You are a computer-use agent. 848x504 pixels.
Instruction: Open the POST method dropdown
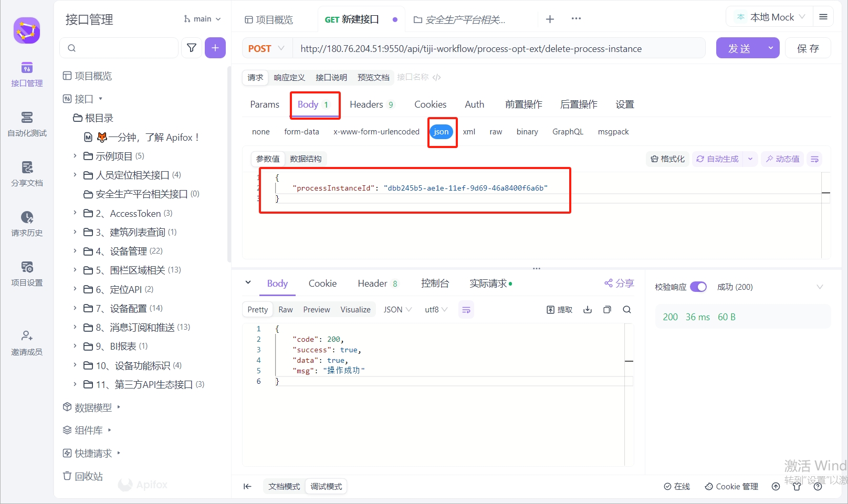(266, 48)
